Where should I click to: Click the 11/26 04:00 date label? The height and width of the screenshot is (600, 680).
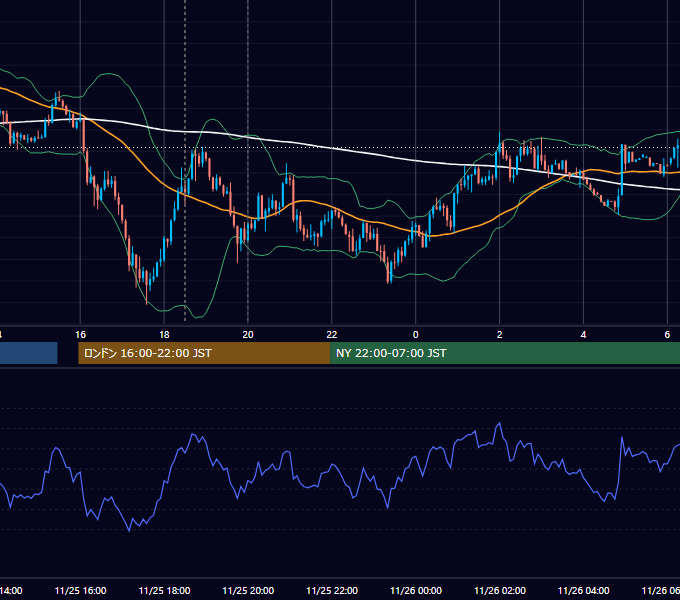click(x=584, y=590)
